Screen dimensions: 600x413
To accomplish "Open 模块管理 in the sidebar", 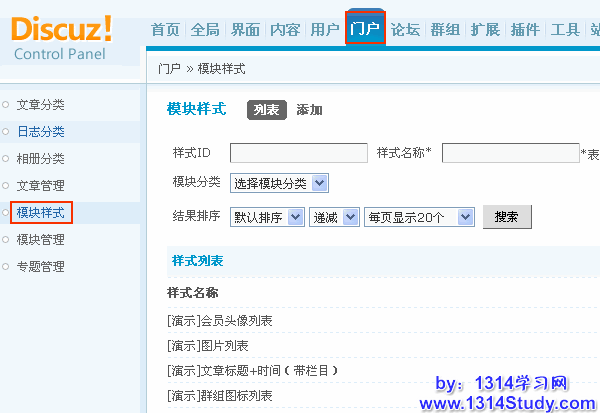I will (x=40, y=239).
